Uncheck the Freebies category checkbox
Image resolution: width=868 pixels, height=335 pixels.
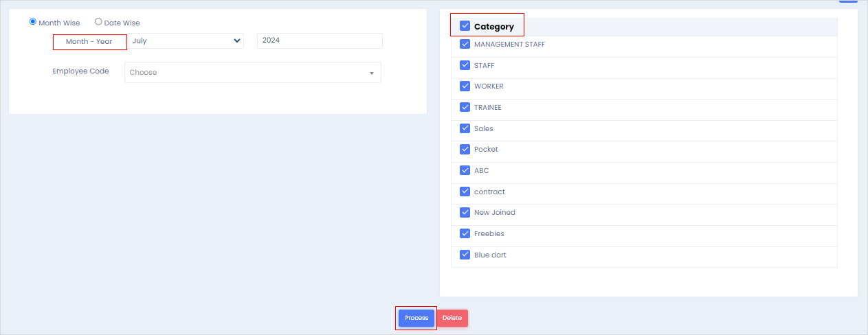pos(465,234)
